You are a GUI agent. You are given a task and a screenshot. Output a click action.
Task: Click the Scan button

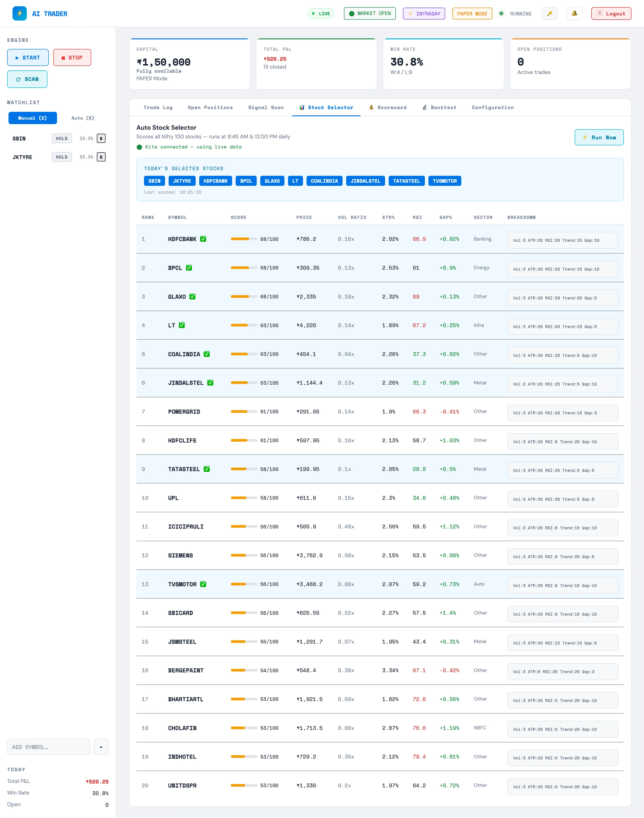click(x=27, y=79)
